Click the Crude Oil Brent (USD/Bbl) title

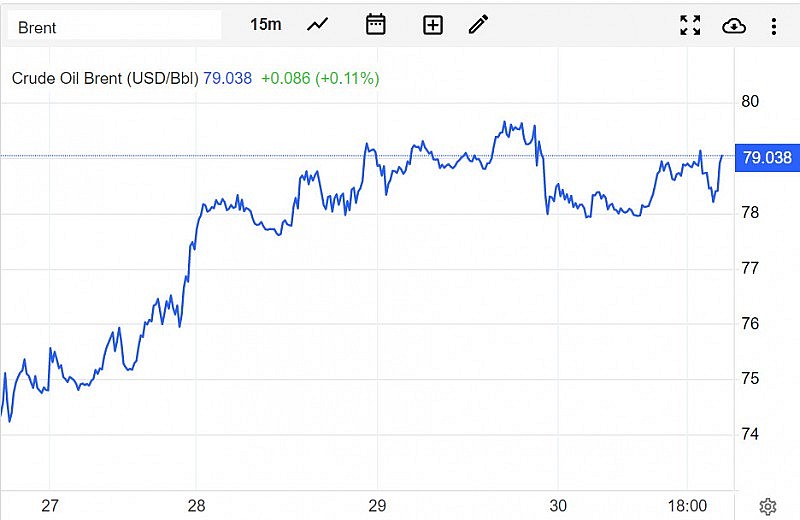105,77
